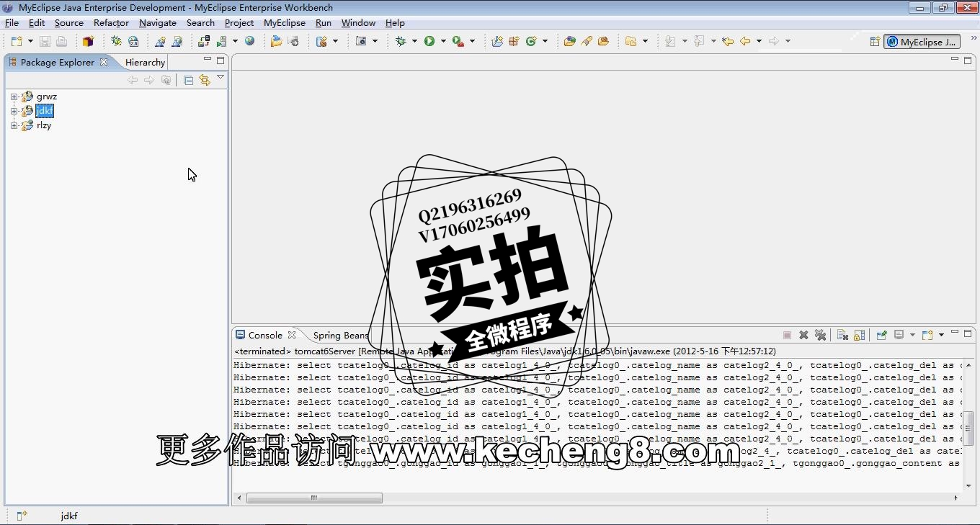The image size is (980, 525).
Task: Click the purple cube new project icon
Action: (x=88, y=42)
